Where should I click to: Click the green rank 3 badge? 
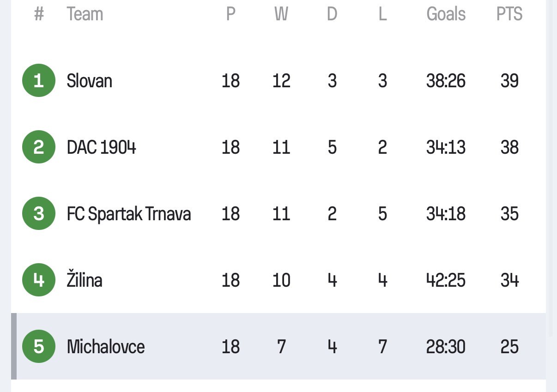click(39, 213)
